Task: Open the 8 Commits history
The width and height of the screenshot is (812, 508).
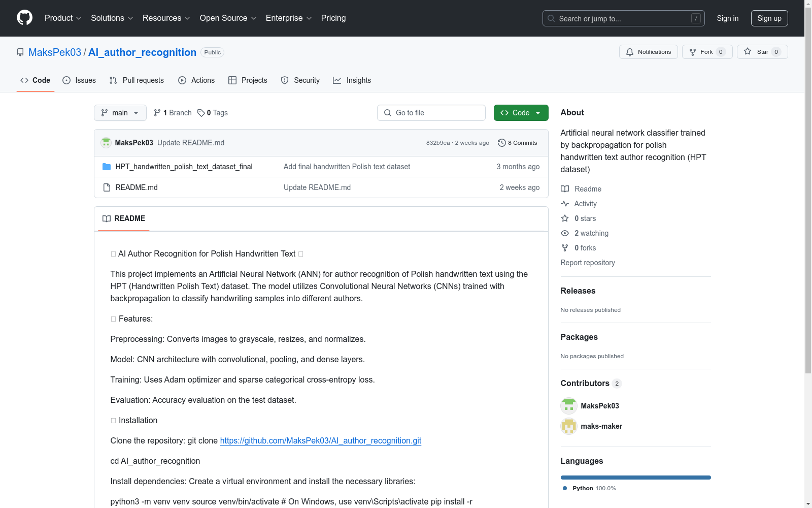Action: pos(518,143)
